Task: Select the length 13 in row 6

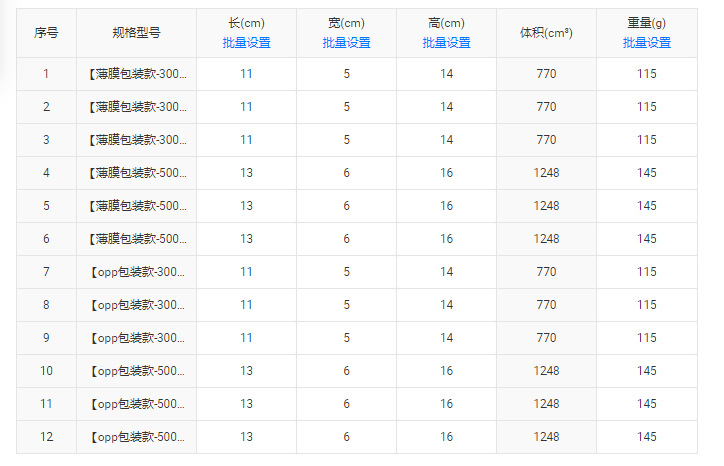Action: (x=246, y=239)
